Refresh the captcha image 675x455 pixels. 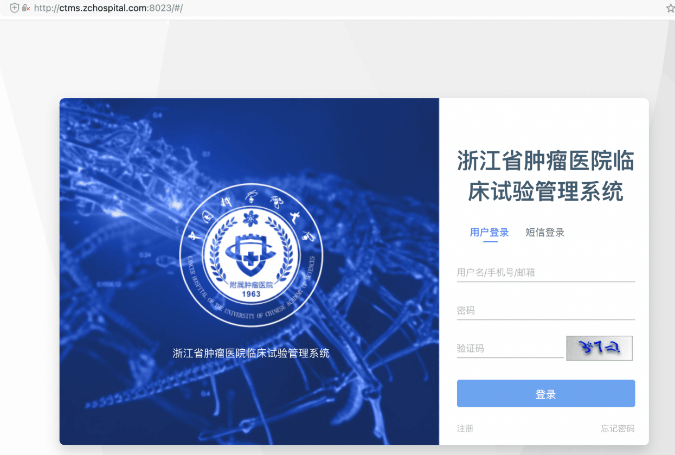pos(599,347)
